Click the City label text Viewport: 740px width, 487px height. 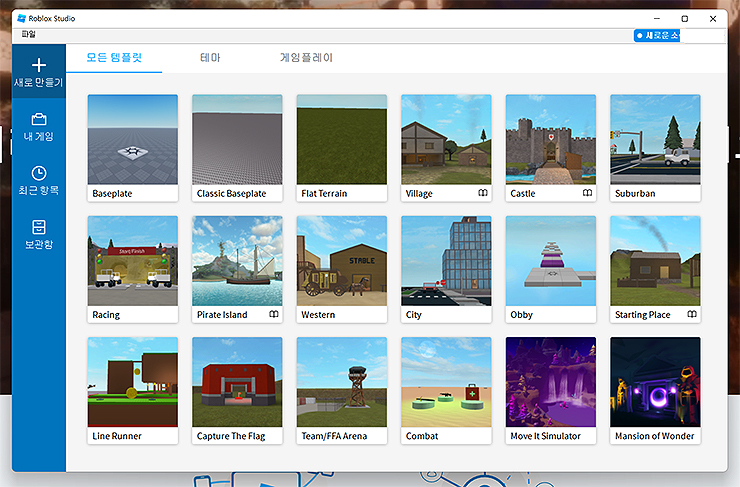click(413, 315)
